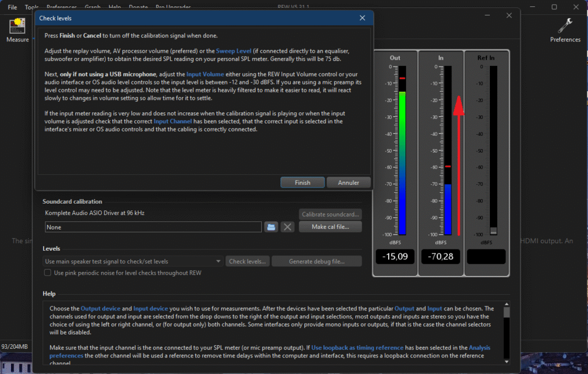This screenshot has height=374, width=588.
Task: Click the Use loopback as timing reference link
Action: point(357,348)
